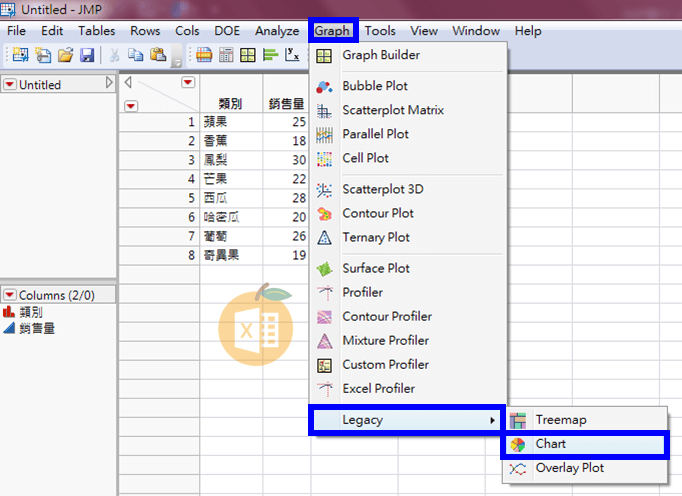The width and height of the screenshot is (682, 496).
Task: Click the Parallel Plot menu icon
Action: pyautogui.click(x=324, y=135)
